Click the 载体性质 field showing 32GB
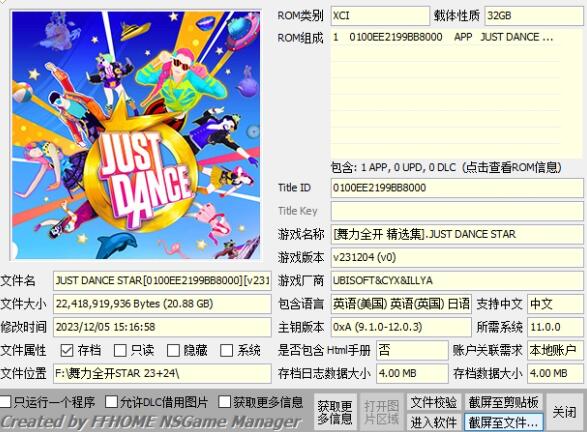587x432 pixels. click(x=533, y=16)
